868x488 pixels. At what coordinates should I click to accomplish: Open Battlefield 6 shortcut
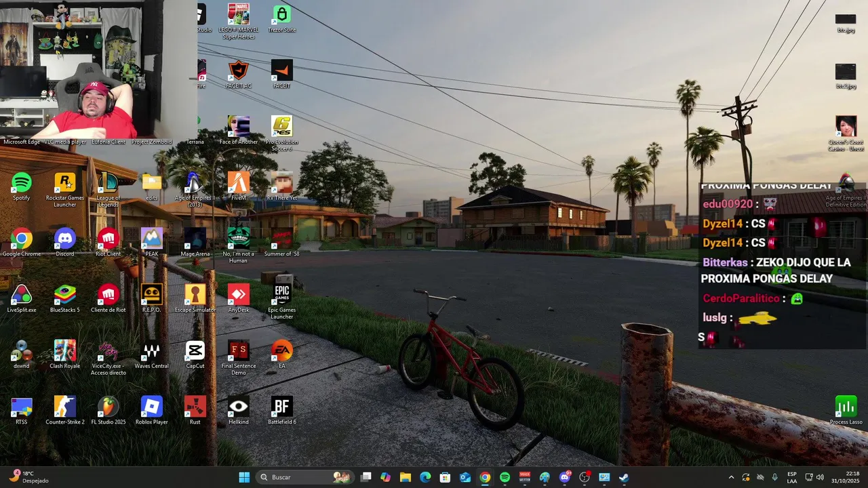282,411
